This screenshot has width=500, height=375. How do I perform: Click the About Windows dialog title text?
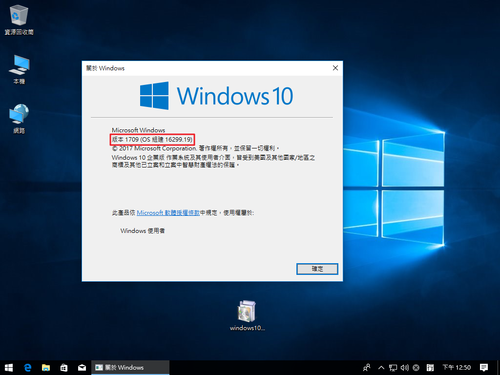coord(105,68)
